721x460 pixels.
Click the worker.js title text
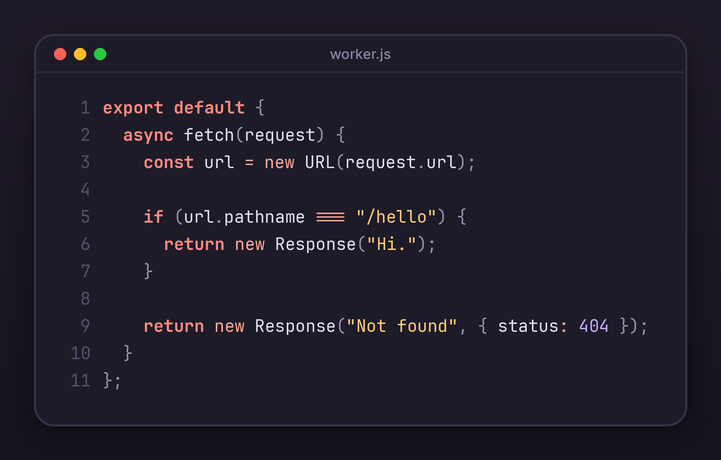[360, 54]
